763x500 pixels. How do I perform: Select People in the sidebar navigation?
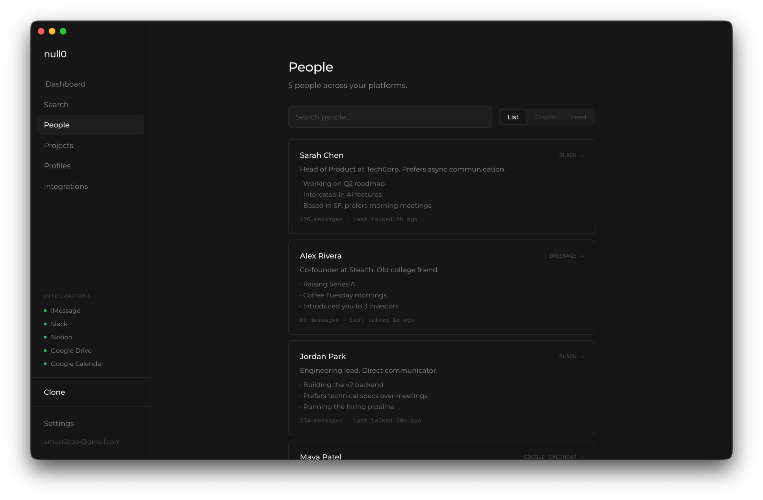coord(91,125)
